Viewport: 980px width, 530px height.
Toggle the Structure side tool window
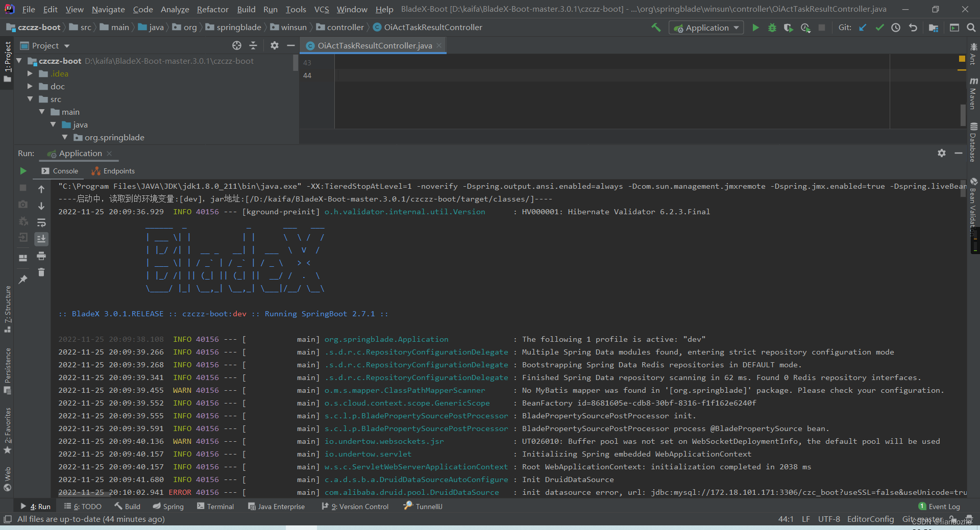click(x=7, y=309)
